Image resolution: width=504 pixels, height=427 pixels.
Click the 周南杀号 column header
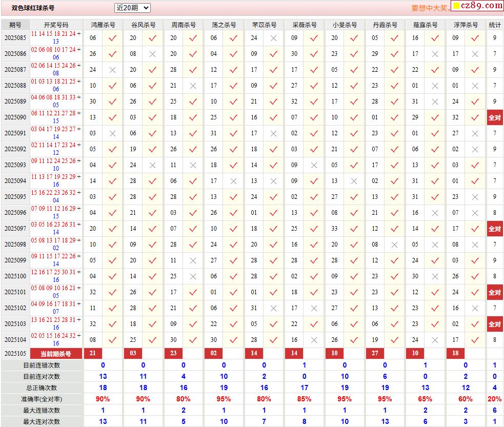184,25
